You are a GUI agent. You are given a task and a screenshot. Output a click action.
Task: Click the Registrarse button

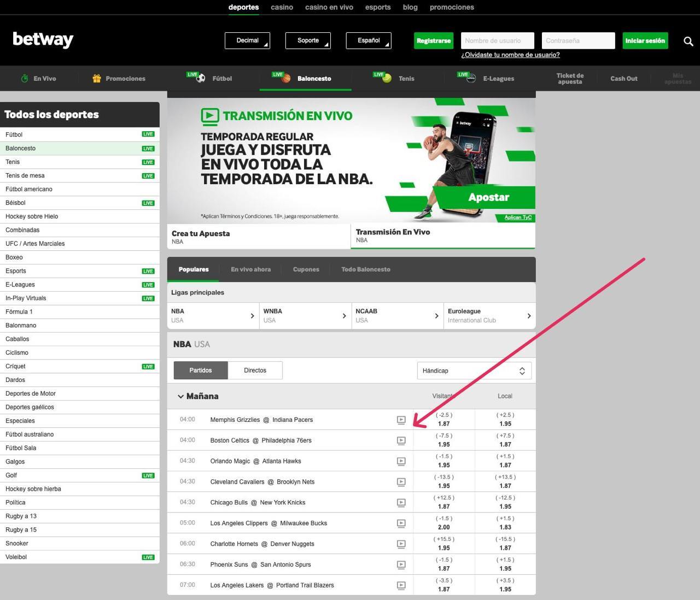coord(434,40)
